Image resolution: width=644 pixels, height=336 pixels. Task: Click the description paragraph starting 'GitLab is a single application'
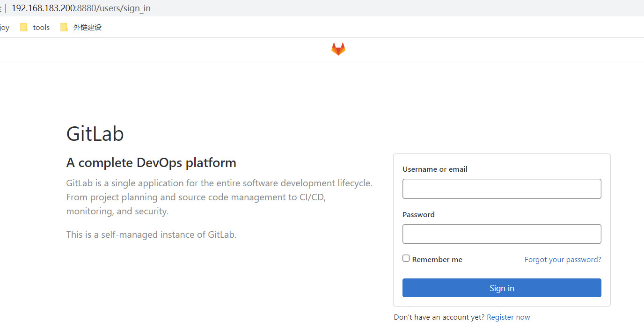[220, 197]
